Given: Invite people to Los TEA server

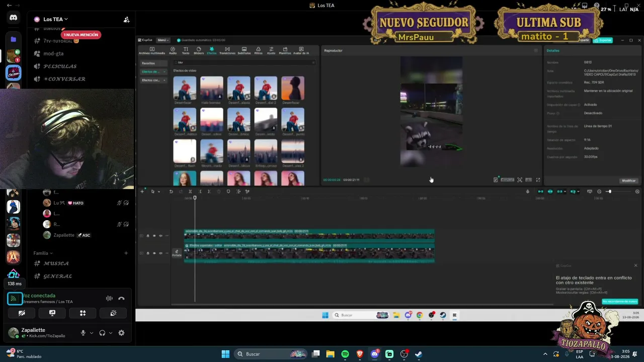Looking at the screenshot, I should click(126, 20).
